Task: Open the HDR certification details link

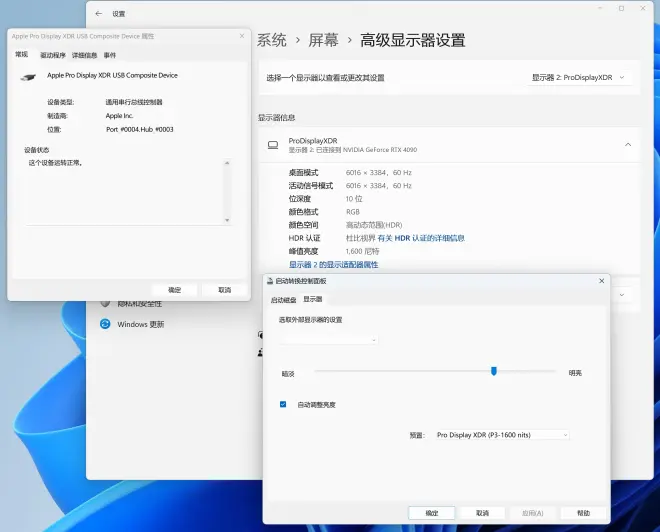Action: (x=421, y=238)
